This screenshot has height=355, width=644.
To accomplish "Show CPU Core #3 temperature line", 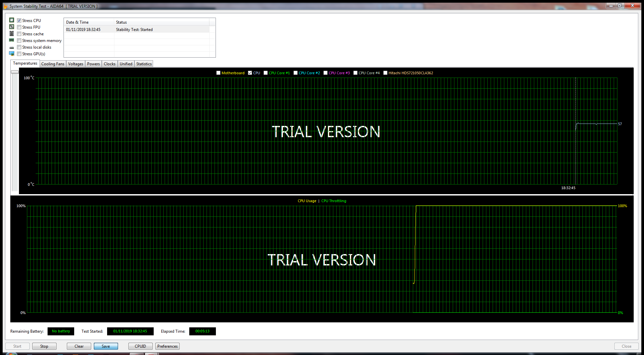I will [x=326, y=73].
